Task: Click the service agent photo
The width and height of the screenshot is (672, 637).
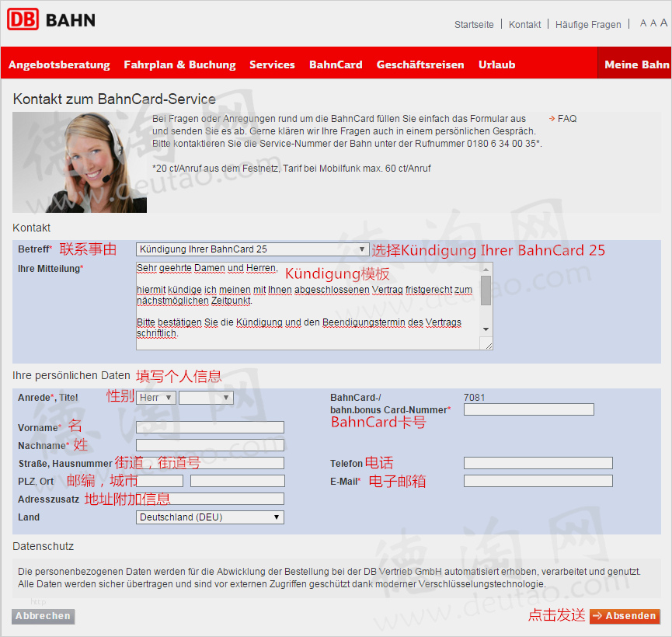Action: [80, 162]
